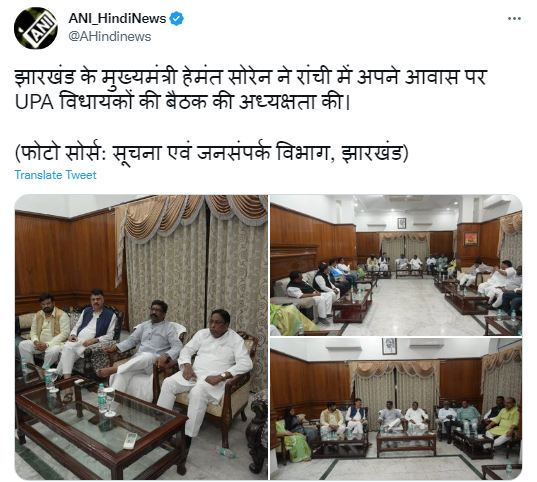
Task: Open the top-right wide meeting room photo
Action: click(x=396, y=265)
